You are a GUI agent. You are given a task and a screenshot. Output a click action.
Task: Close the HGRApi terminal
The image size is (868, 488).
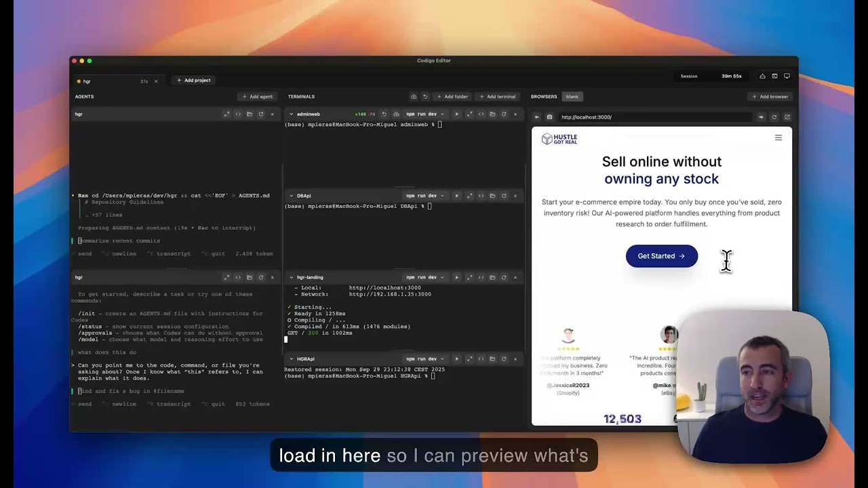tap(515, 359)
